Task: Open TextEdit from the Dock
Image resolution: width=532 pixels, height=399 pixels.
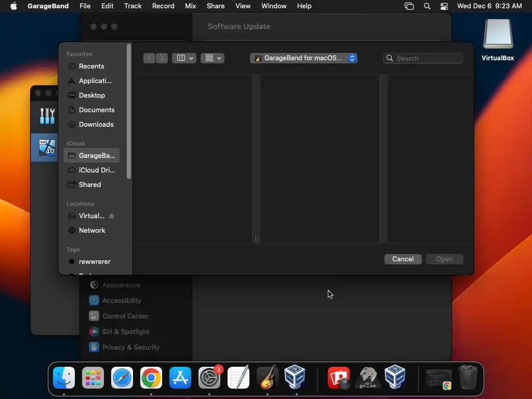Action: pyautogui.click(x=238, y=377)
